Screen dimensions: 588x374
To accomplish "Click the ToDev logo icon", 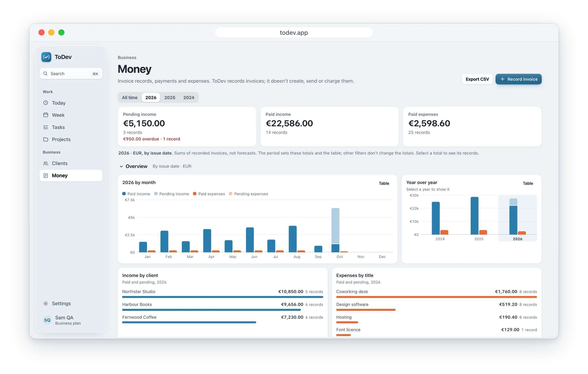I will [x=46, y=57].
